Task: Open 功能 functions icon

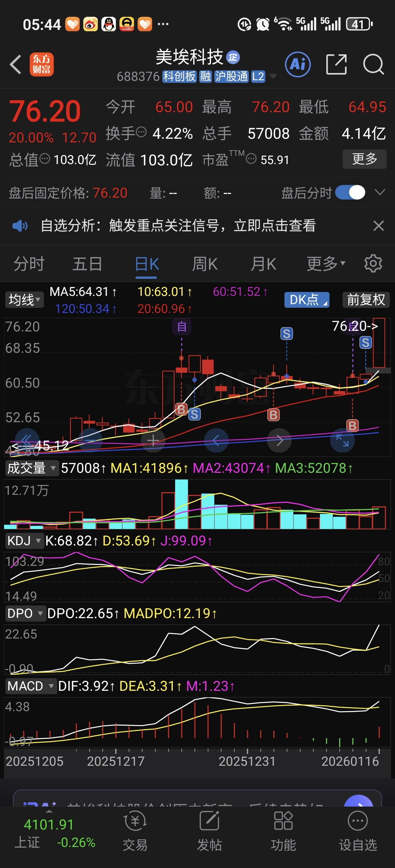Action: [x=283, y=831]
